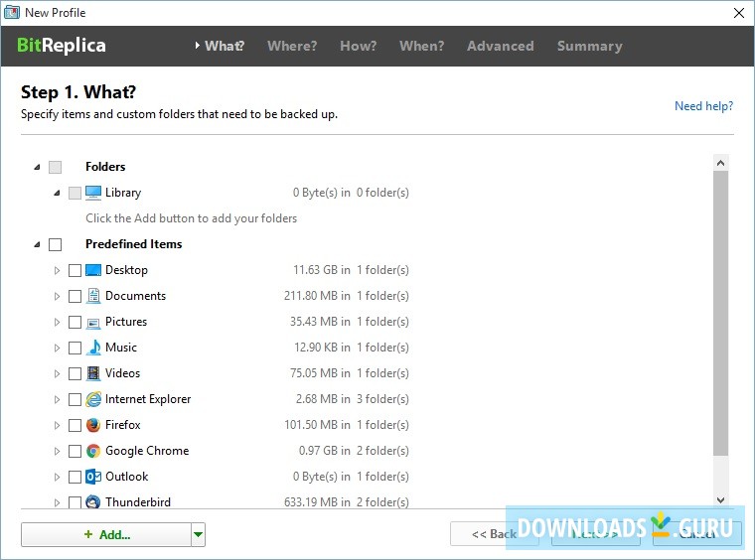
Task: Expand the Pictures item
Action: click(x=57, y=322)
